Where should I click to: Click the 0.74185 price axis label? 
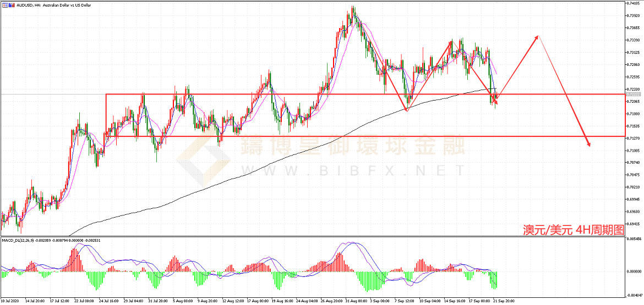[632, 3]
